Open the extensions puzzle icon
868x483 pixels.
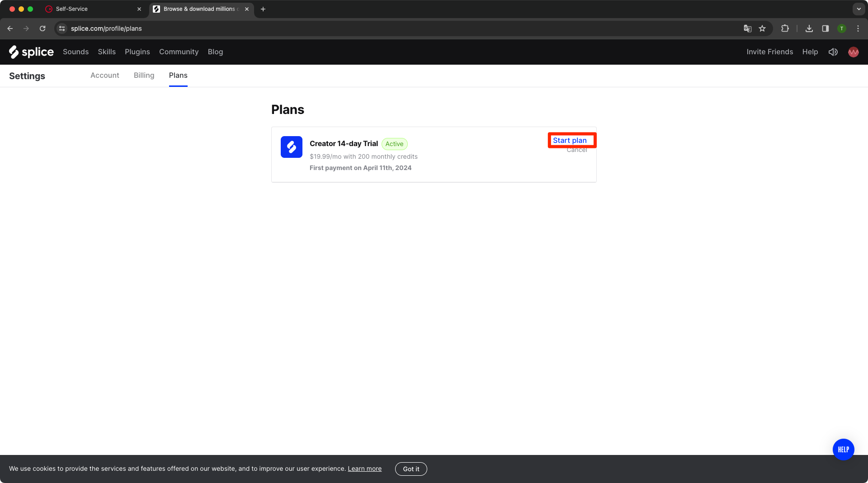click(x=785, y=28)
